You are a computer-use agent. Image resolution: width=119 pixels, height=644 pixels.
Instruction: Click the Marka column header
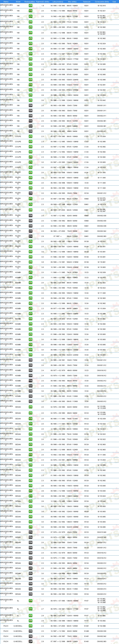tap(6, 2)
